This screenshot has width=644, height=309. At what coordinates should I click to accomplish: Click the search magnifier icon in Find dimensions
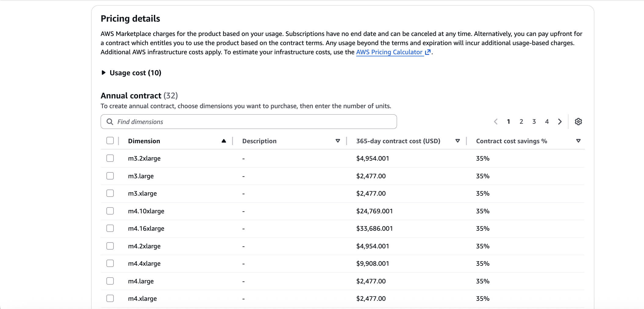click(110, 122)
